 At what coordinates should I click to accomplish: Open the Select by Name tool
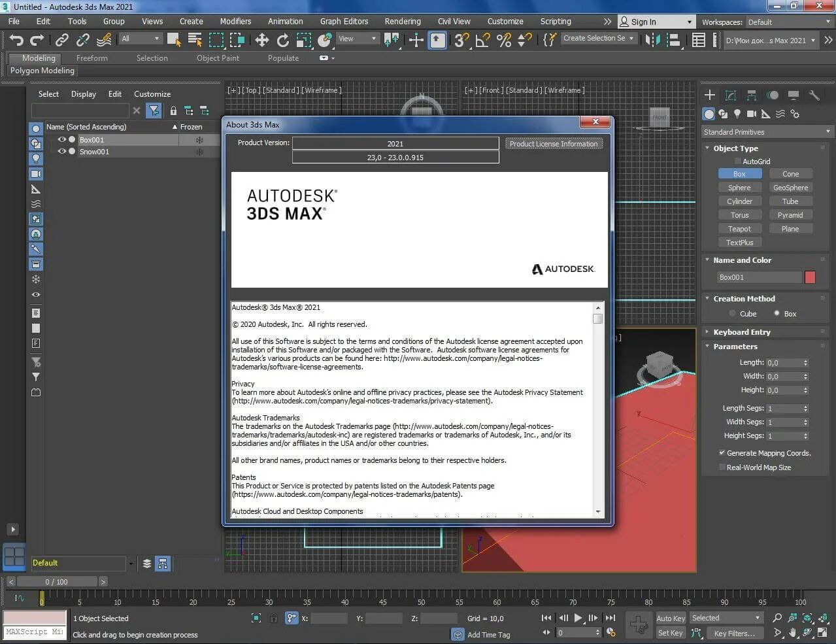(195, 40)
